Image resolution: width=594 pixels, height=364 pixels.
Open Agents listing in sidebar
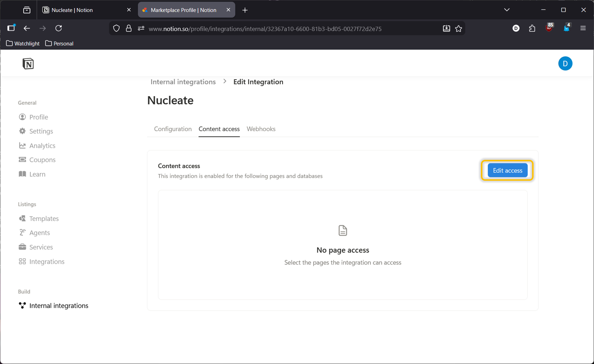[39, 233]
